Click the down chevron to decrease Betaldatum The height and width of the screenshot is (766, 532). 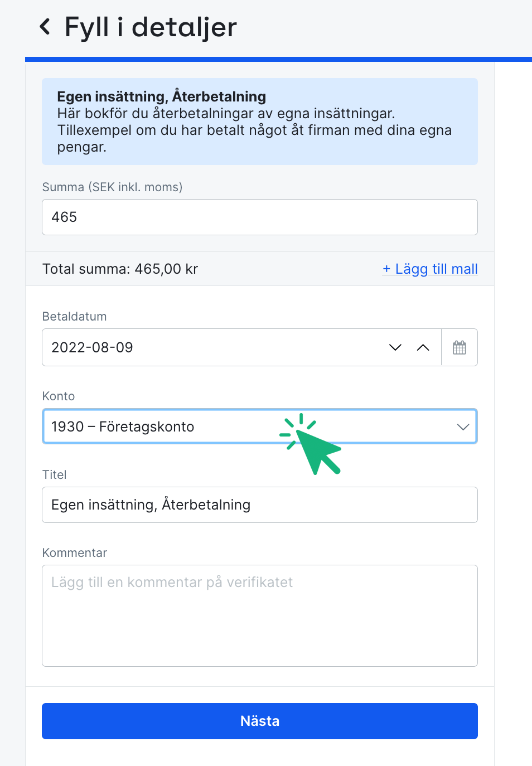click(395, 347)
